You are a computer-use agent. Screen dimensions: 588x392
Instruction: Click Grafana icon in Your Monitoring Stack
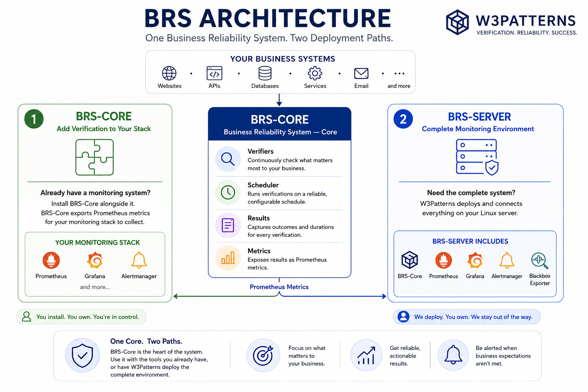pos(95,260)
